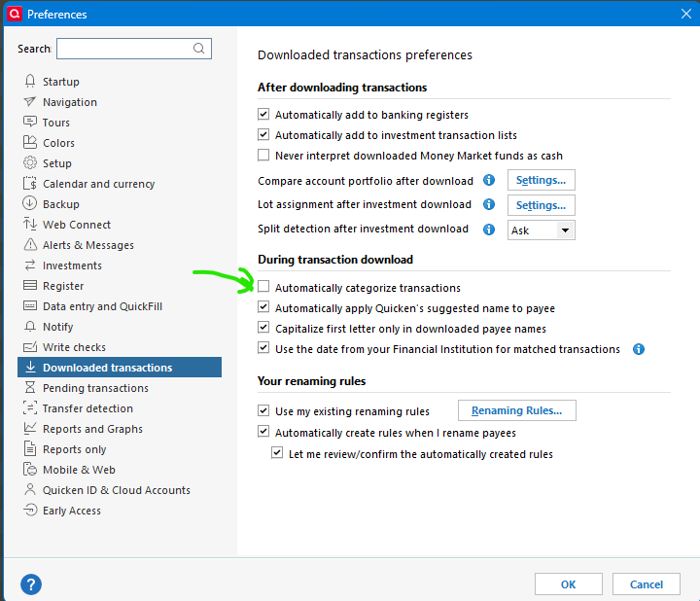Confirm preferences with OK

(x=569, y=584)
